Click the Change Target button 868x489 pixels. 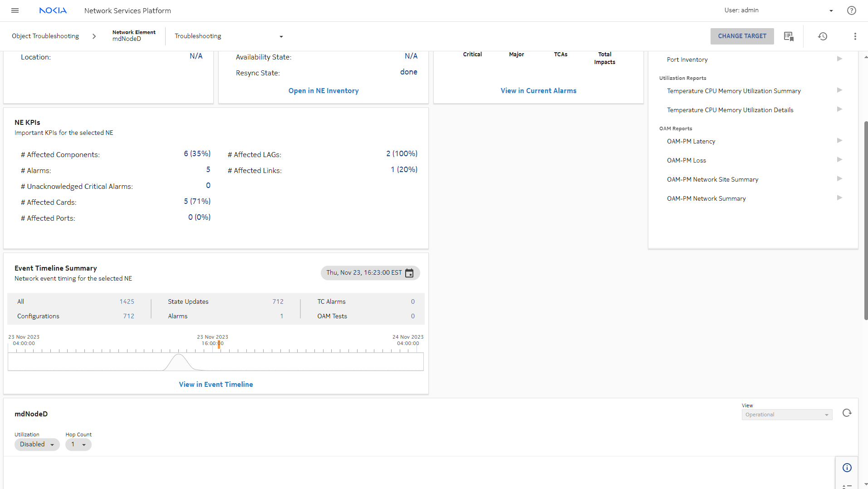742,36
